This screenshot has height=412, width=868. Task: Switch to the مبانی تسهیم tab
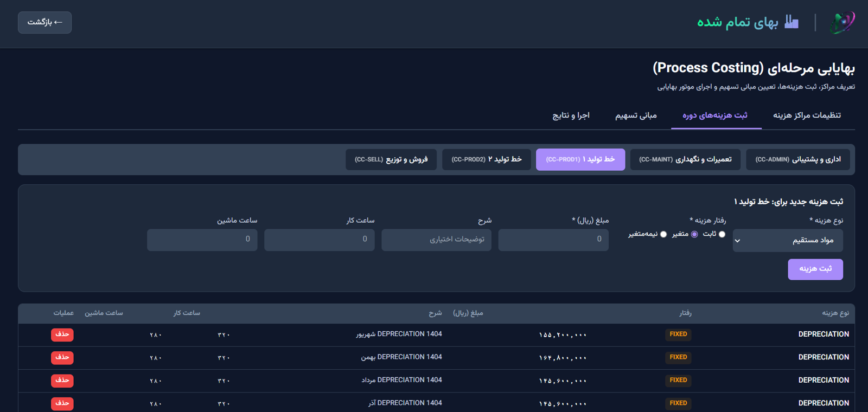coord(636,115)
